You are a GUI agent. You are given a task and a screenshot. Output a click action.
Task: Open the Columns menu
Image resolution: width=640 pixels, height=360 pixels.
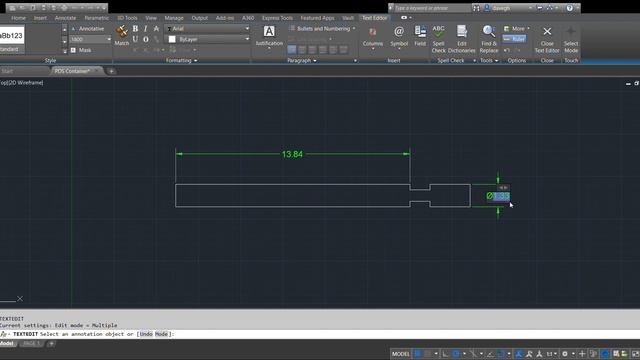click(373, 38)
